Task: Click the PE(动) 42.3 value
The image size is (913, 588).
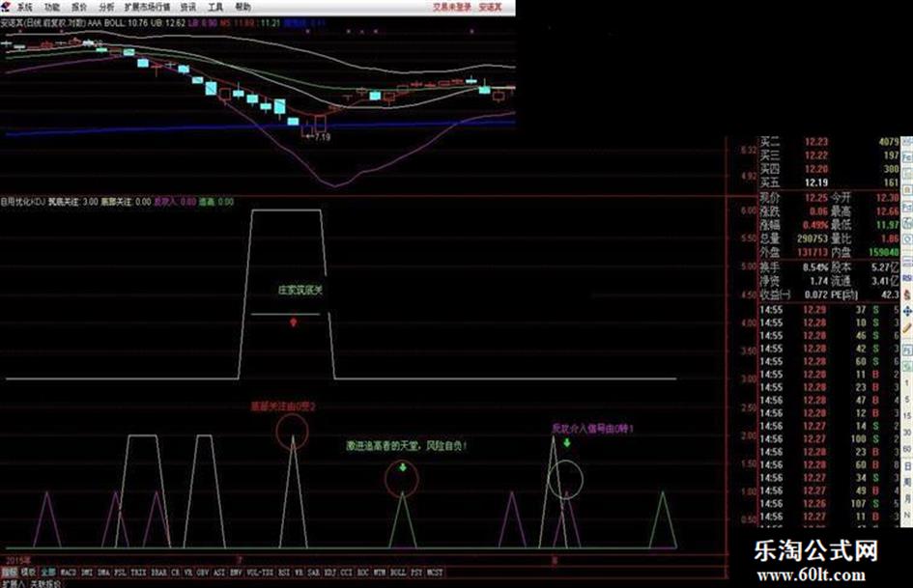Action: pos(890,294)
